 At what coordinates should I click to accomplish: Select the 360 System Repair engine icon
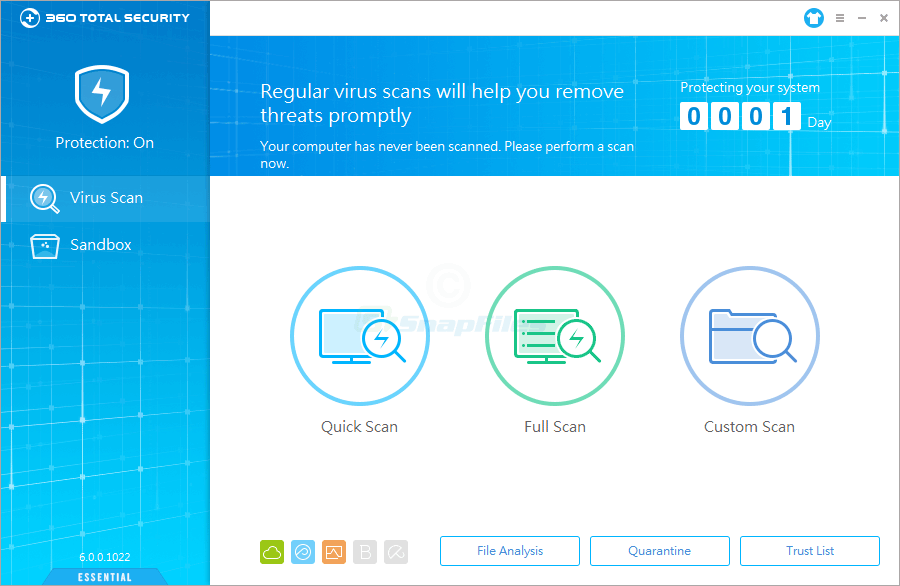click(333, 551)
